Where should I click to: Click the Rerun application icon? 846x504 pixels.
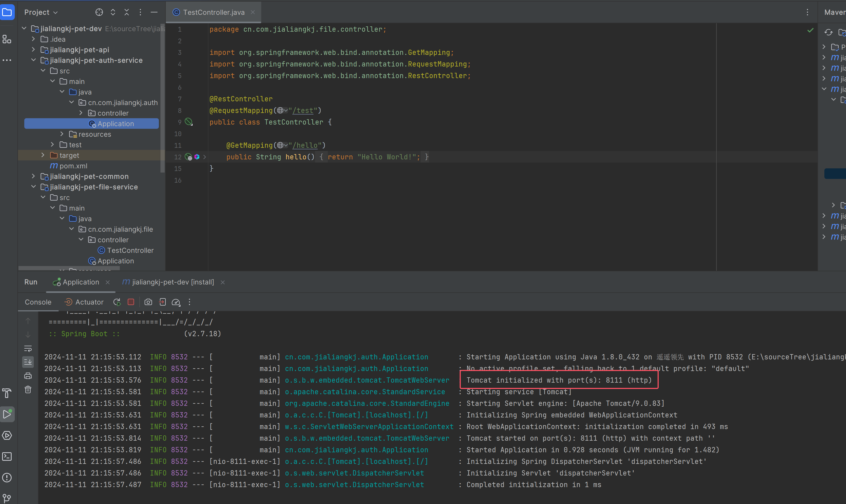(x=118, y=302)
